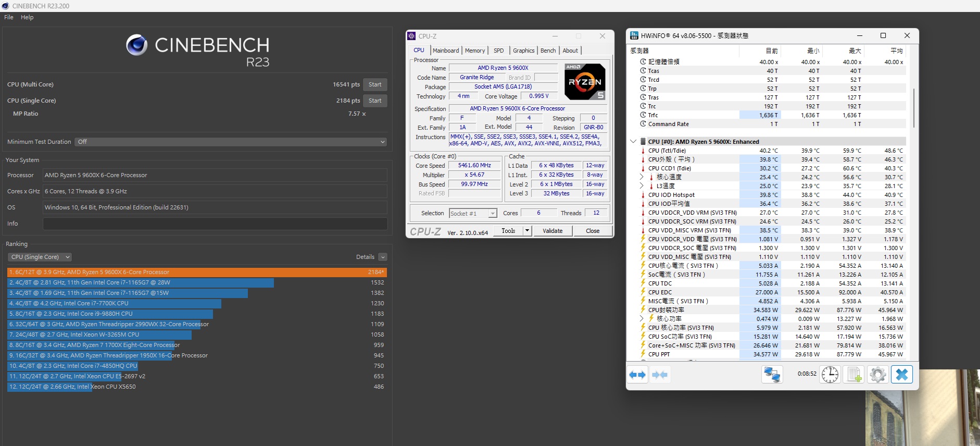
Task: Click lightning icon of CPU EDC row
Action: (643, 292)
